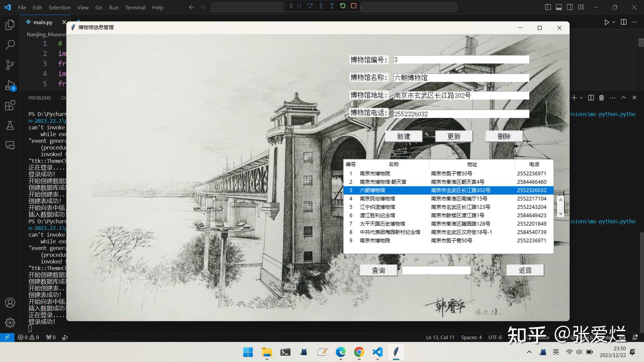This screenshot has height=362, width=644.
Task: Step over in the debug toolbar
Action: tap(310, 6)
